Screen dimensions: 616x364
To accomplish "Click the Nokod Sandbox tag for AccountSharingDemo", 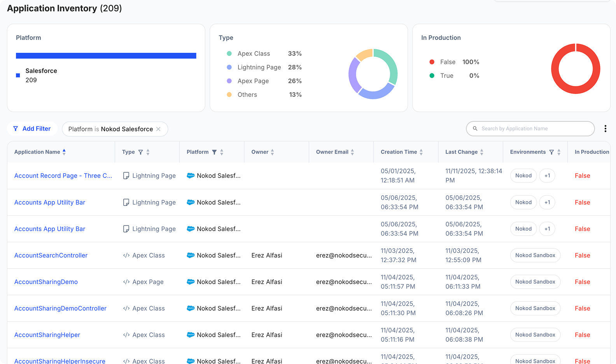I will (535, 282).
